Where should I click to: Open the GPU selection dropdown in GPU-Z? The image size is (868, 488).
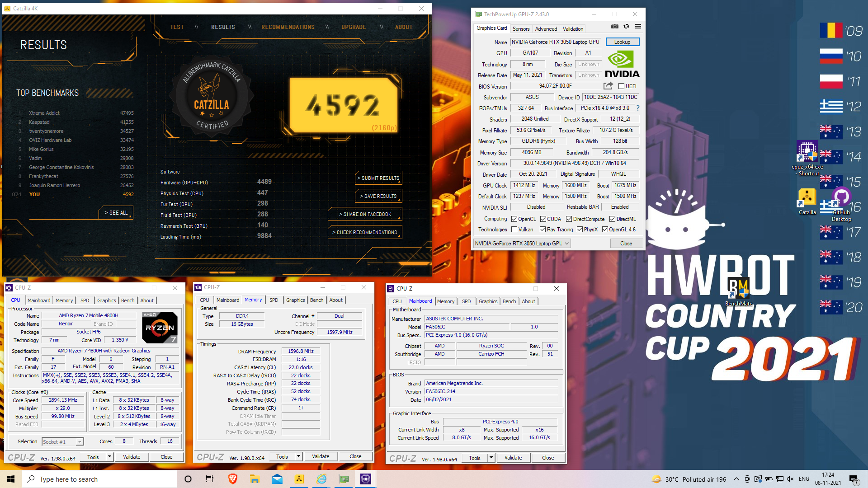(522, 243)
